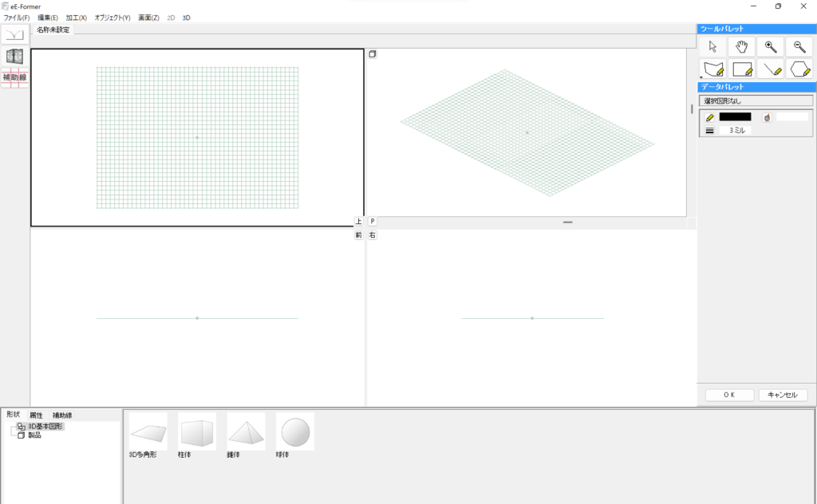The width and height of the screenshot is (817, 504).
Task: Toggle the 上 top view button
Action: [359, 222]
